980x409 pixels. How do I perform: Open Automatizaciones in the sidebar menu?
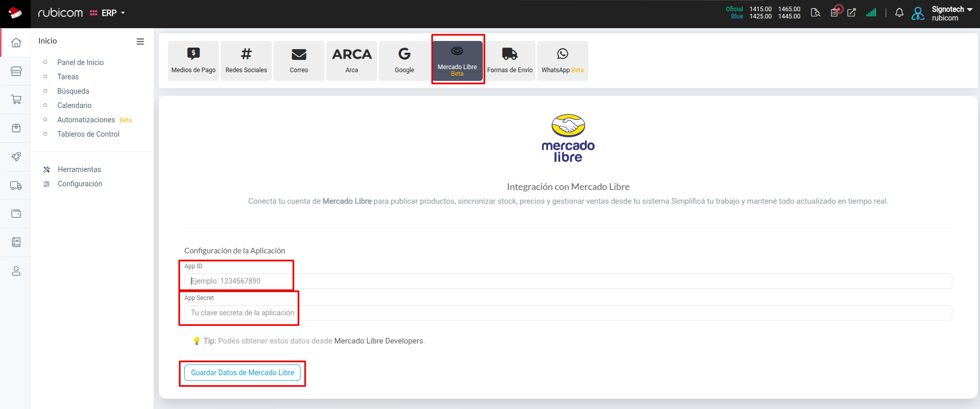(x=86, y=120)
